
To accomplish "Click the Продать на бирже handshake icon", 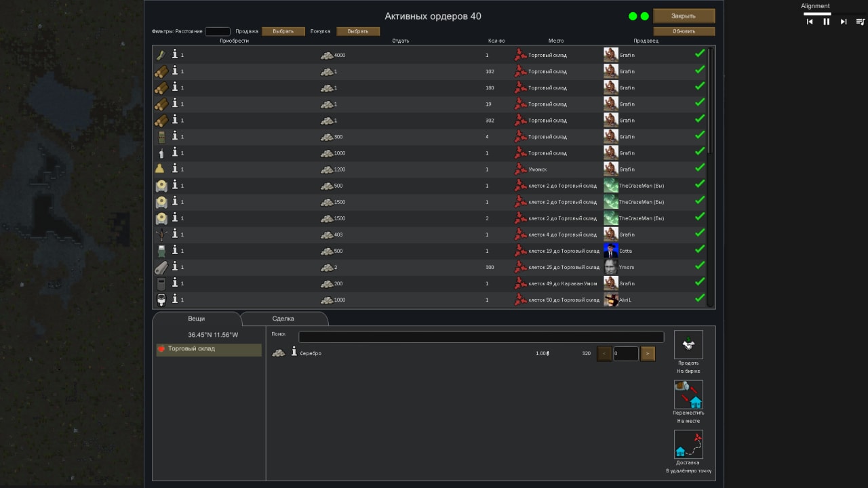I will tap(688, 344).
